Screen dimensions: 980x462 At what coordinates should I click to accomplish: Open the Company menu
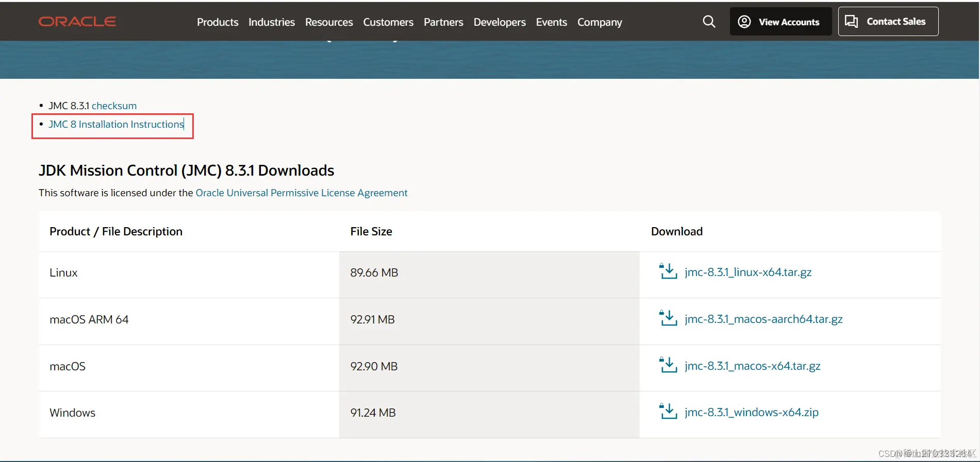pos(600,22)
